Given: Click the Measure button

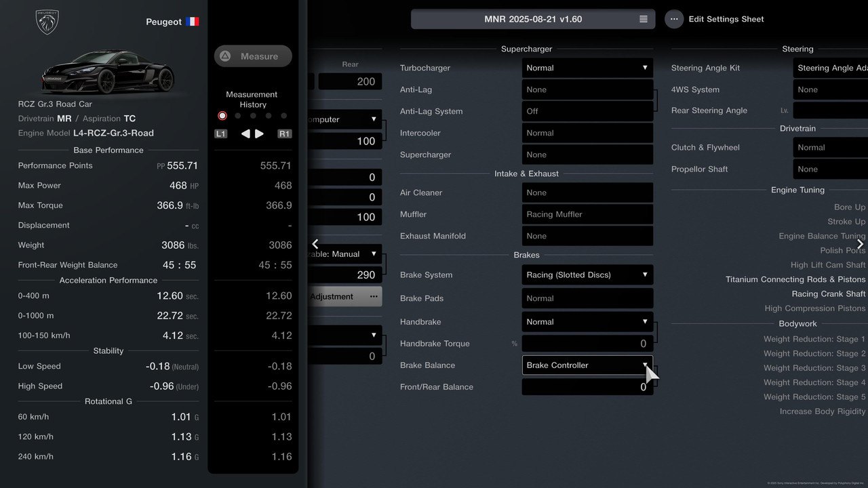Looking at the screenshot, I should 253,56.
